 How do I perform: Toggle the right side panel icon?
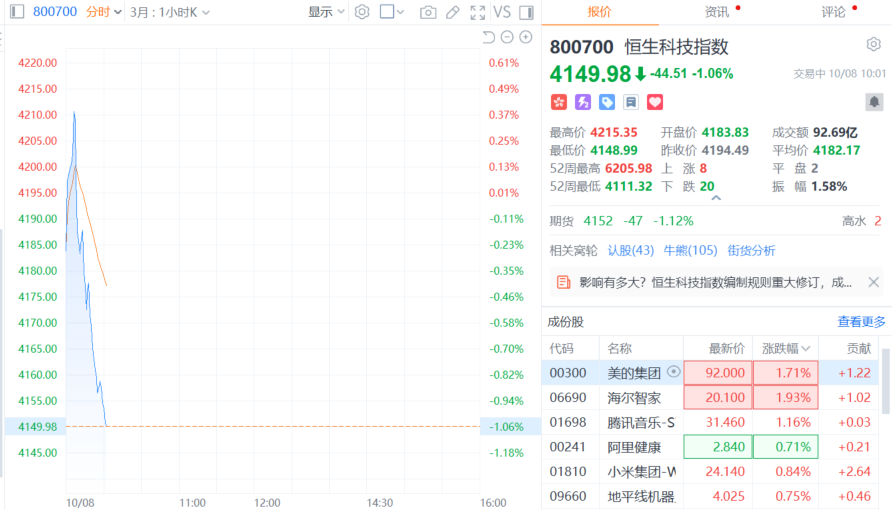point(527,12)
